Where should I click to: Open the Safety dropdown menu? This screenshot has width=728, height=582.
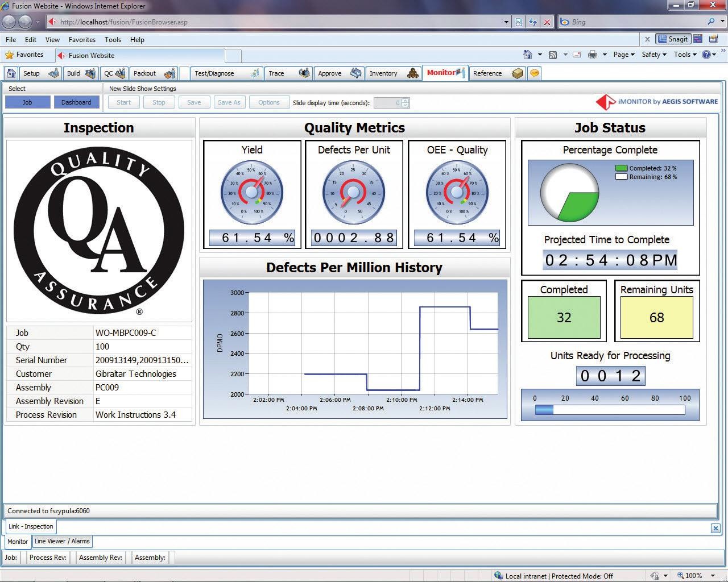654,55
